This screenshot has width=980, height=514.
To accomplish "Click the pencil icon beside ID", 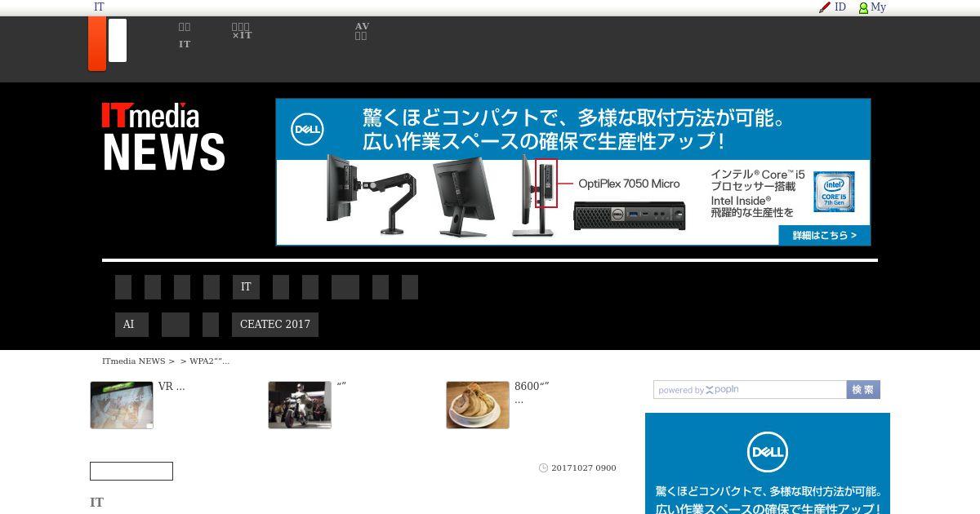I will (x=825, y=7).
